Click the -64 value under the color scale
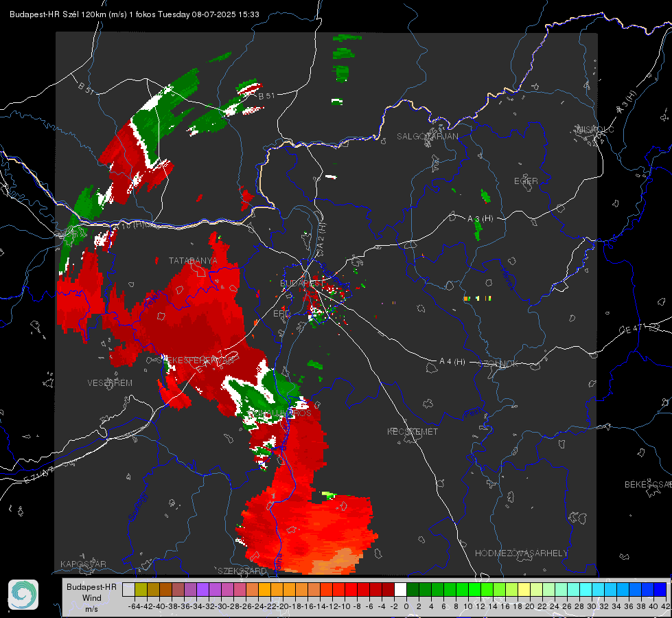Image resolution: width=672 pixels, height=618 pixels. point(134,606)
